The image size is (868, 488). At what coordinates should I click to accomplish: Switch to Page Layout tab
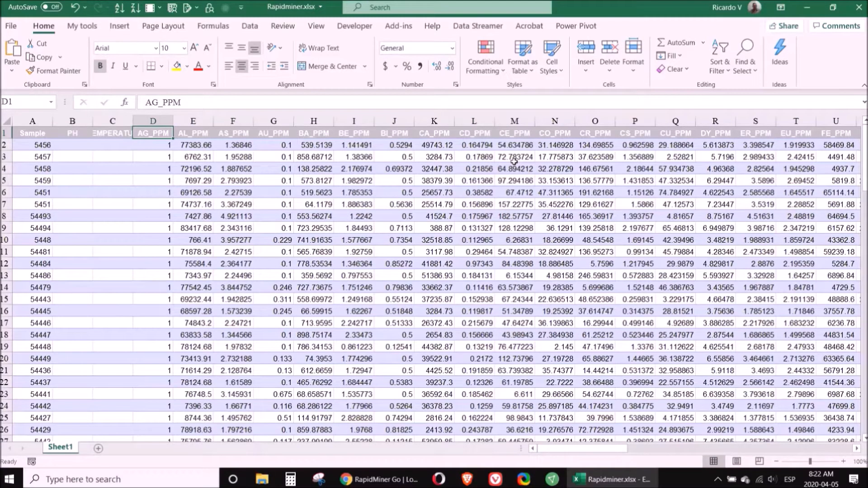[163, 26]
